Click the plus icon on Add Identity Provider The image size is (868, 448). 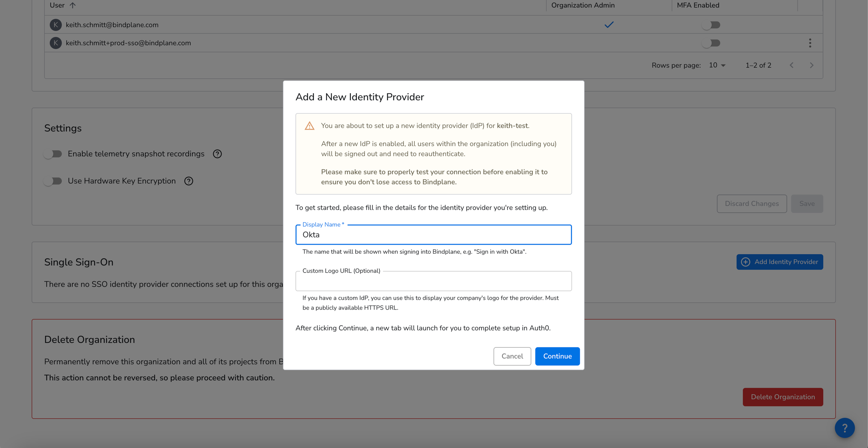point(746,262)
